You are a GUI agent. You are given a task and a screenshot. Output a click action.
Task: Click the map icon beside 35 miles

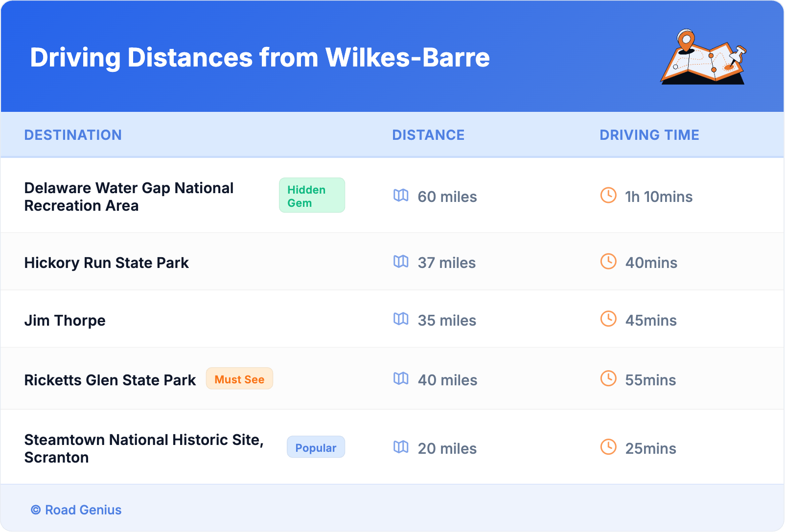401,319
